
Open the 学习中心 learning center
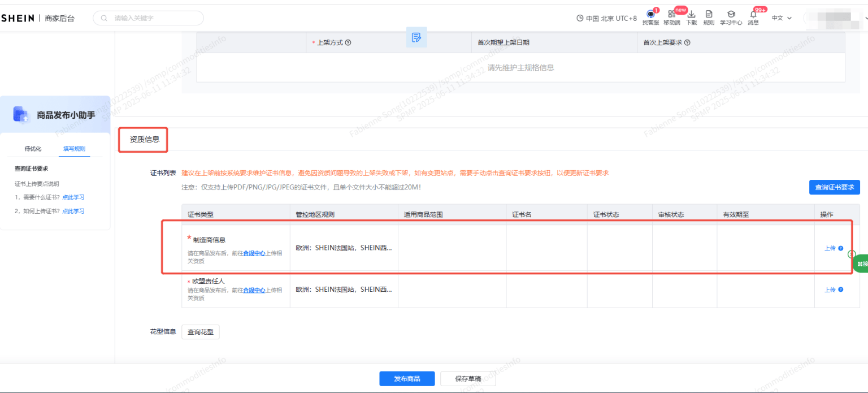[x=731, y=18]
